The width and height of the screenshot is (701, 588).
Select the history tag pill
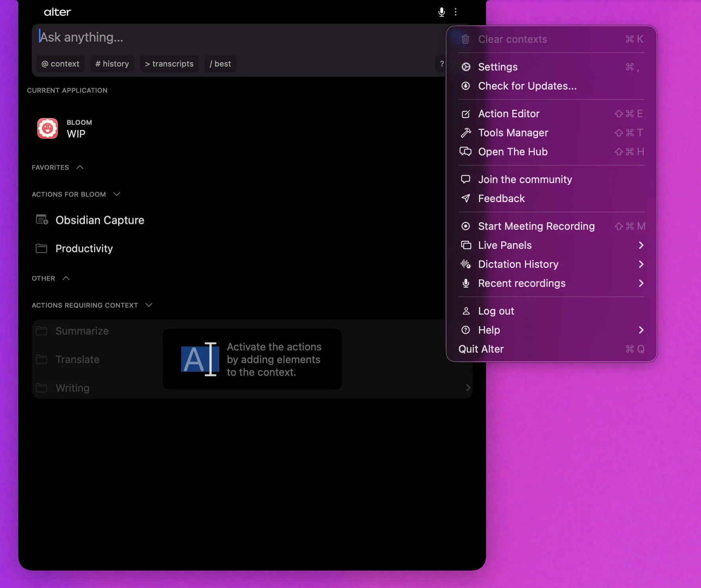pos(112,64)
